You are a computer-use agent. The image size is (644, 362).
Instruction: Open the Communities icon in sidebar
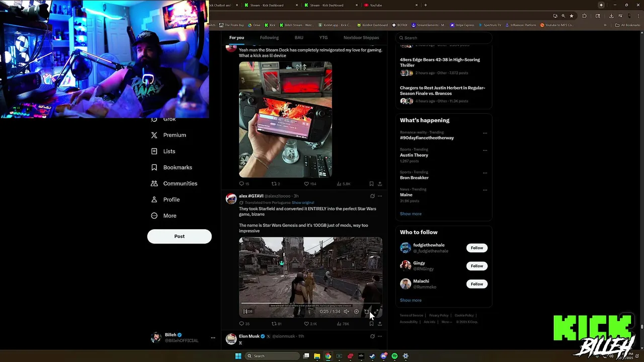coord(154,184)
